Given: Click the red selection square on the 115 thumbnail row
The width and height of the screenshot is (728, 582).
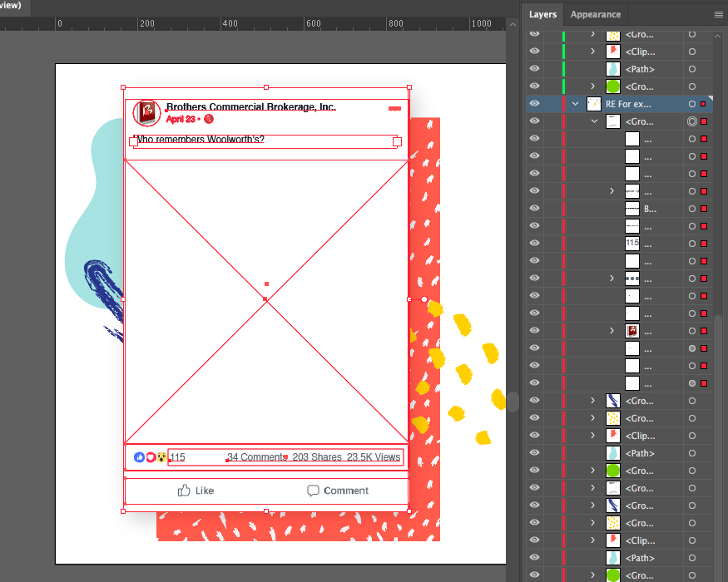Looking at the screenshot, I should click(x=704, y=244).
